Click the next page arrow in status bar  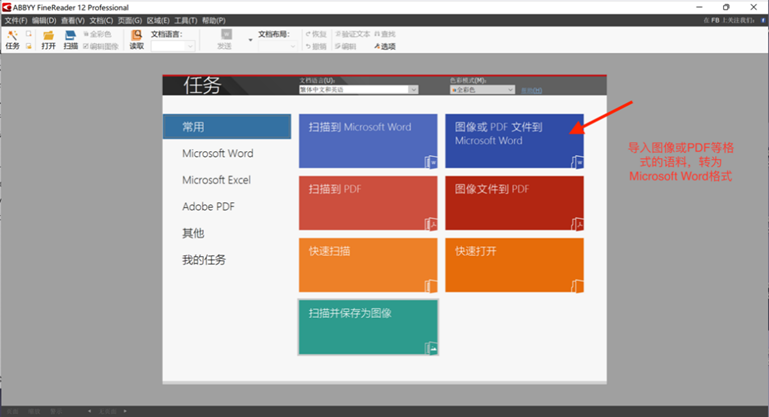125,411
